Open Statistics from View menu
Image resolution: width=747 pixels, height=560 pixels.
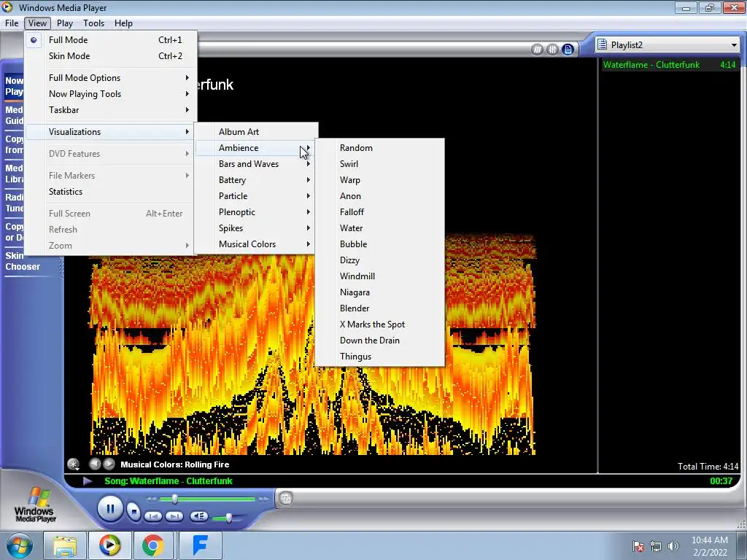[x=111, y=192]
